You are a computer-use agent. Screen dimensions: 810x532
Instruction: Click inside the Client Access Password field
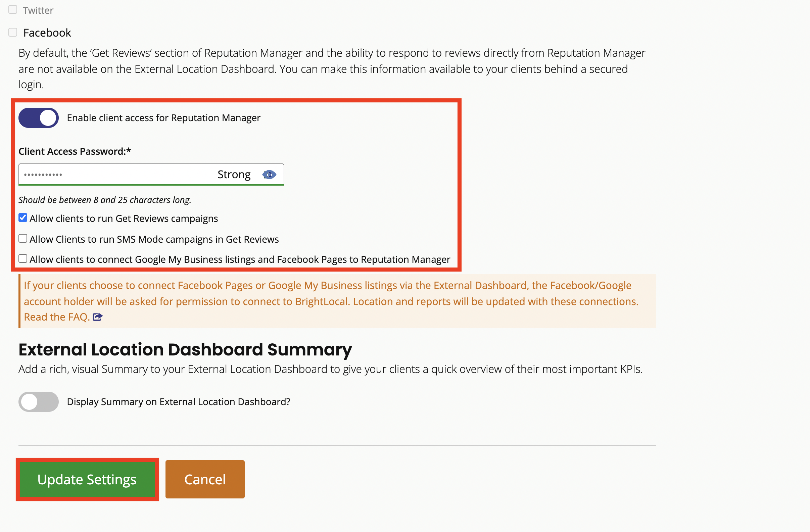116,175
